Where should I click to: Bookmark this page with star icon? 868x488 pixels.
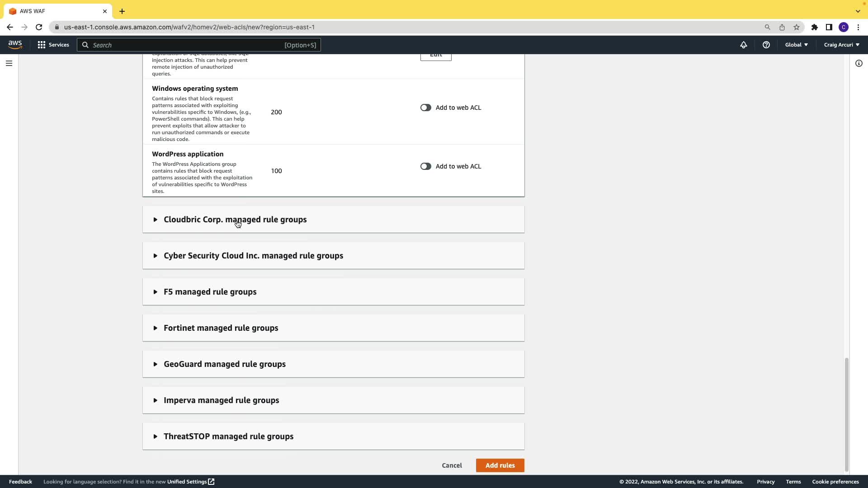pyautogui.click(x=796, y=27)
